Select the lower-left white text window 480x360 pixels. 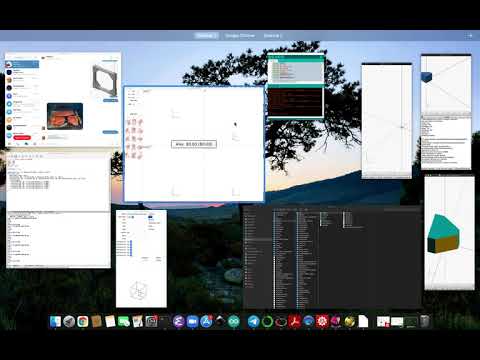pyautogui.click(x=58, y=240)
